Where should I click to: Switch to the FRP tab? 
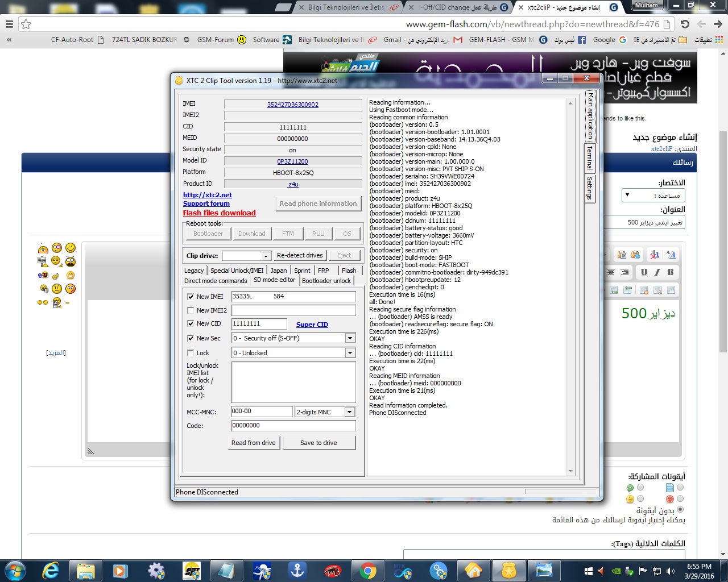[x=324, y=271]
